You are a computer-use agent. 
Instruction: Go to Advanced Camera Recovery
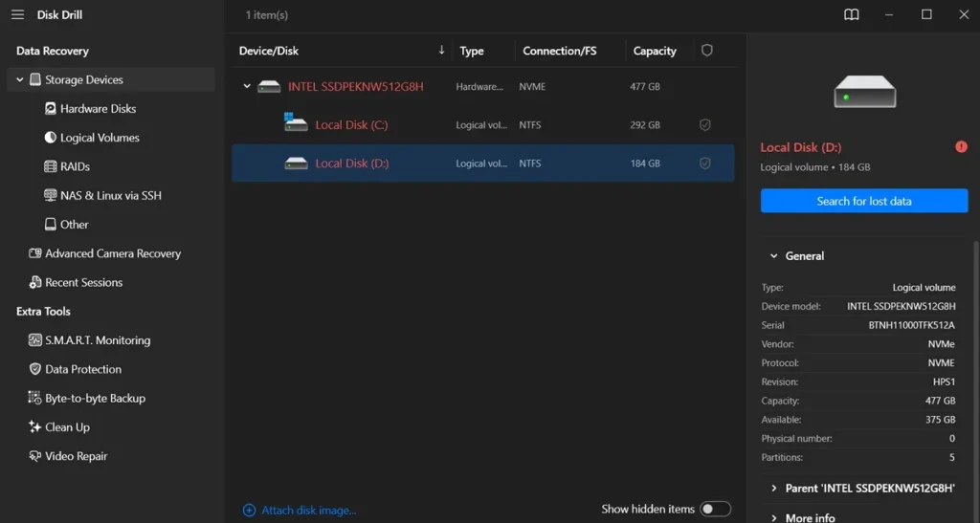[113, 253]
